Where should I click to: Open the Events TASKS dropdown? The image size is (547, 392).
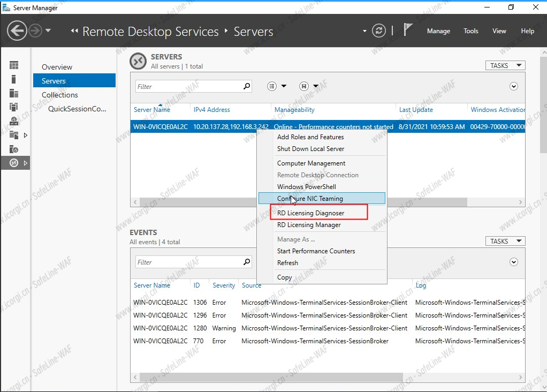(505, 241)
